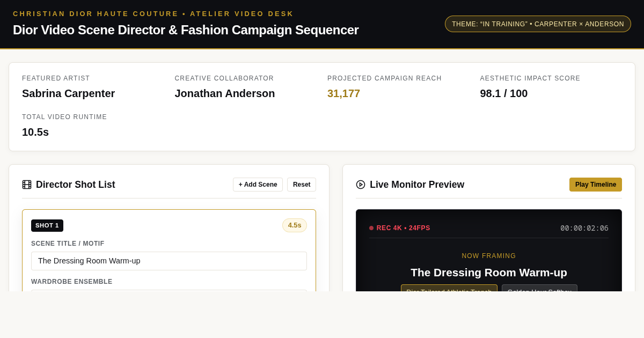Click the SCENE TITLE / MOTIF label
This screenshot has width=644, height=338.
coord(68,244)
